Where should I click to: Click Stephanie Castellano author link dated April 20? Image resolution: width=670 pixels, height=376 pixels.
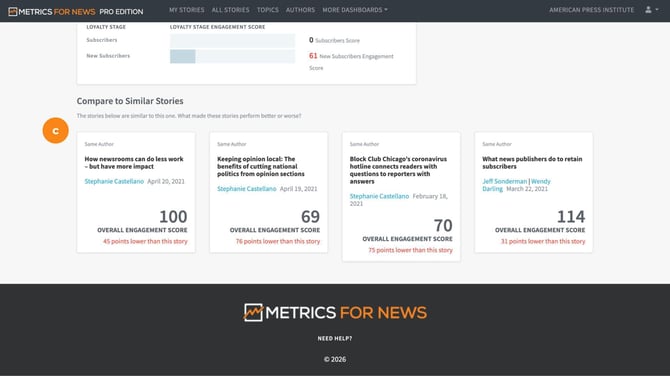(114, 181)
